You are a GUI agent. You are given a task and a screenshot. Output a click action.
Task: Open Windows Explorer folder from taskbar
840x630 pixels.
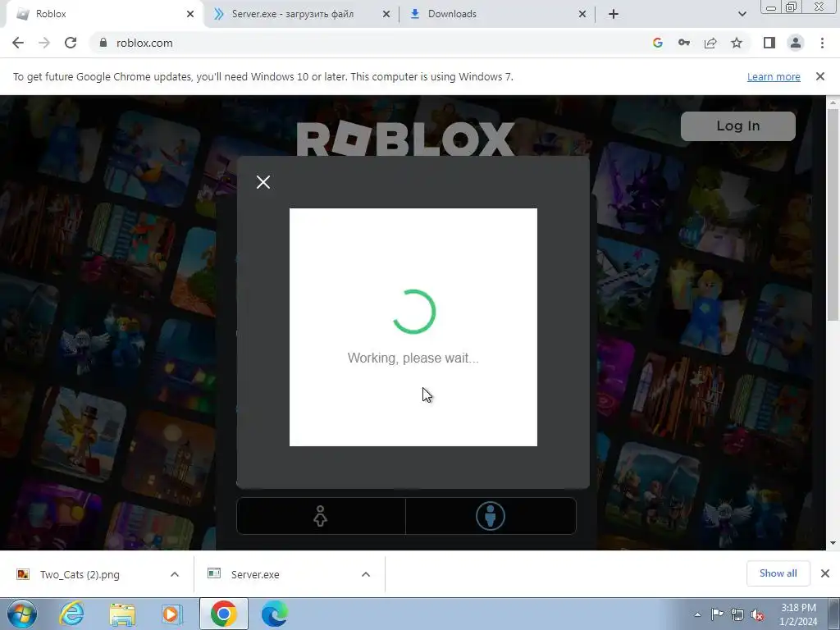point(122,614)
